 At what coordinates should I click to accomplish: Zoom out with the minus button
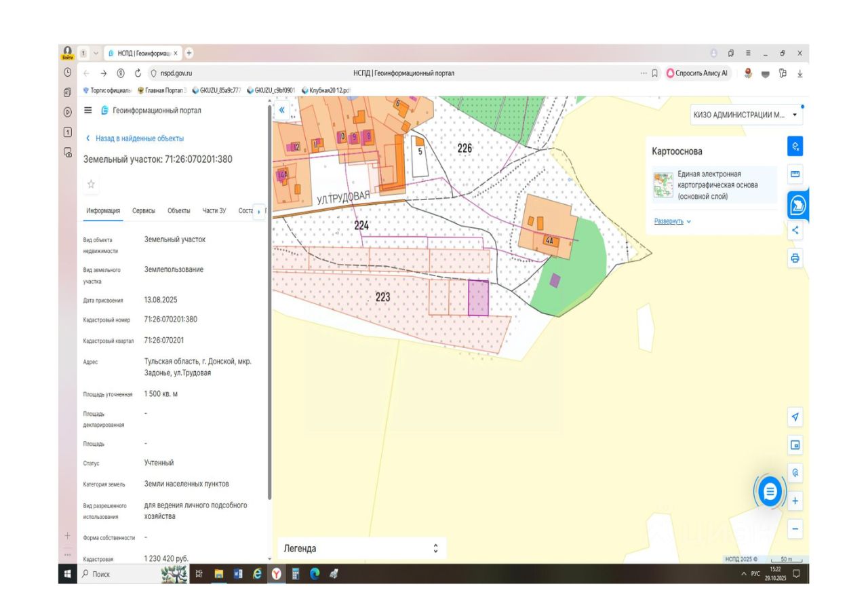795,529
